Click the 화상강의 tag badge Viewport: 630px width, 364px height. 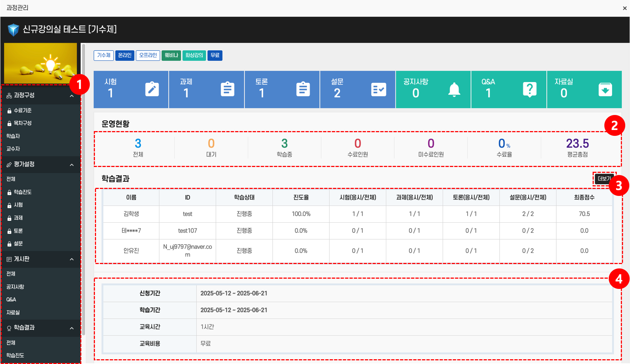(x=194, y=55)
